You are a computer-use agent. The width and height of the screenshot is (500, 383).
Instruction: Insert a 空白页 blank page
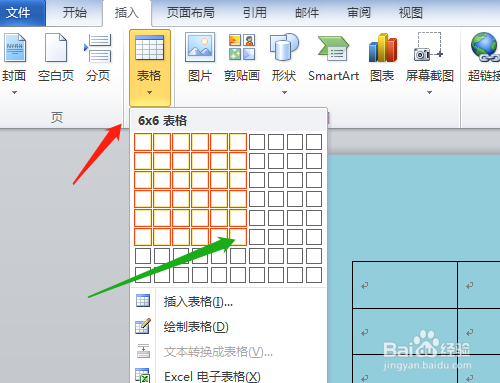(x=56, y=57)
